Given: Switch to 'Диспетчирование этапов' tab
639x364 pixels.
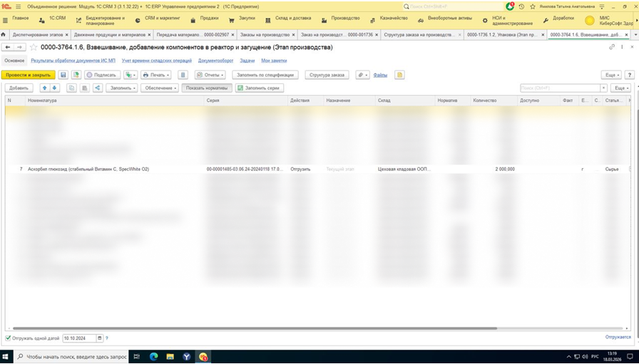Looking at the screenshot, I should click(x=36, y=34).
